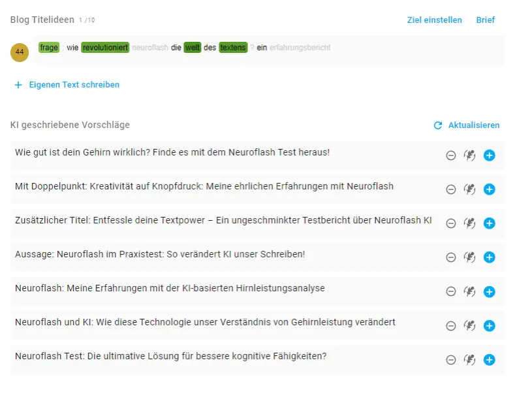Click the refresh icon beside Aktualisieren

click(x=438, y=125)
